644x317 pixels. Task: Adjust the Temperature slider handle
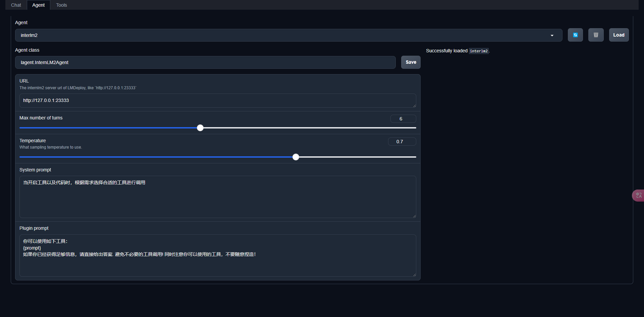[296, 157]
